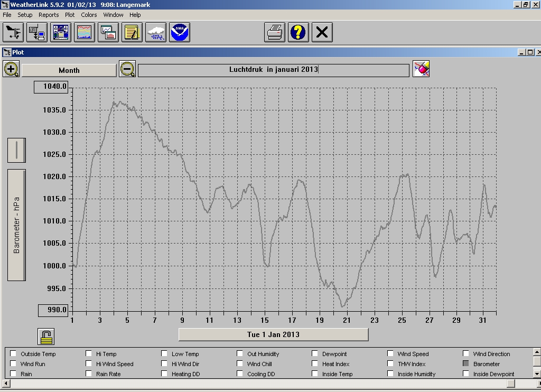The width and height of the screenshot is (541, 392).
Task: Click the WeatherLink title bar icon
Action: point(4,4)
